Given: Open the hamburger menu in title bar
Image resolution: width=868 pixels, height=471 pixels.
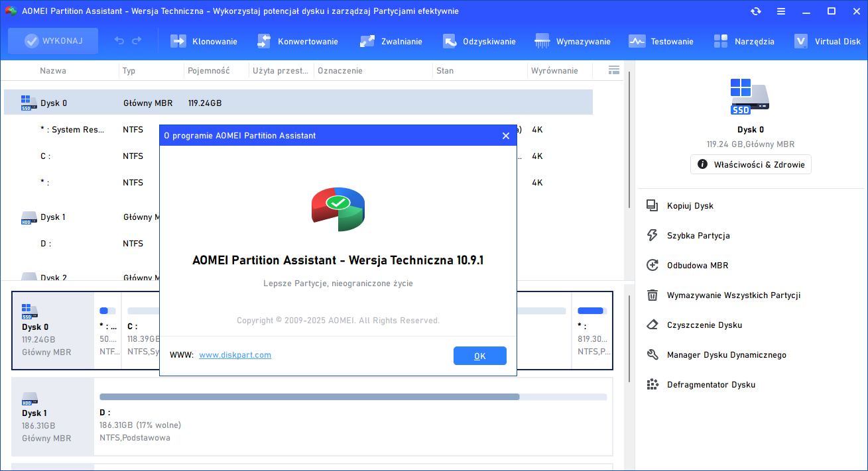Looking at the screenshot, I should click(x=781, y=11).
